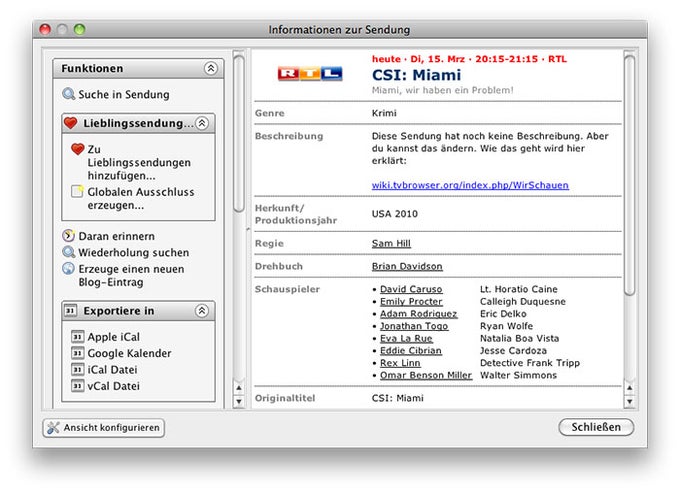Screen dimensions: 680x493
Task: Click calendar icon beside vCal Datei
Action: click(x=77, y=386)
